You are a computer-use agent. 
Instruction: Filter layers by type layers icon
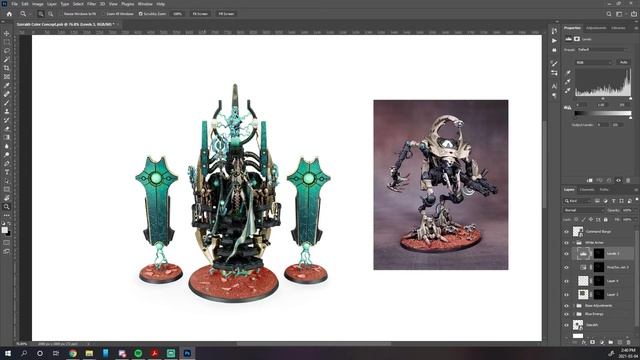click(x=613, y=201)
